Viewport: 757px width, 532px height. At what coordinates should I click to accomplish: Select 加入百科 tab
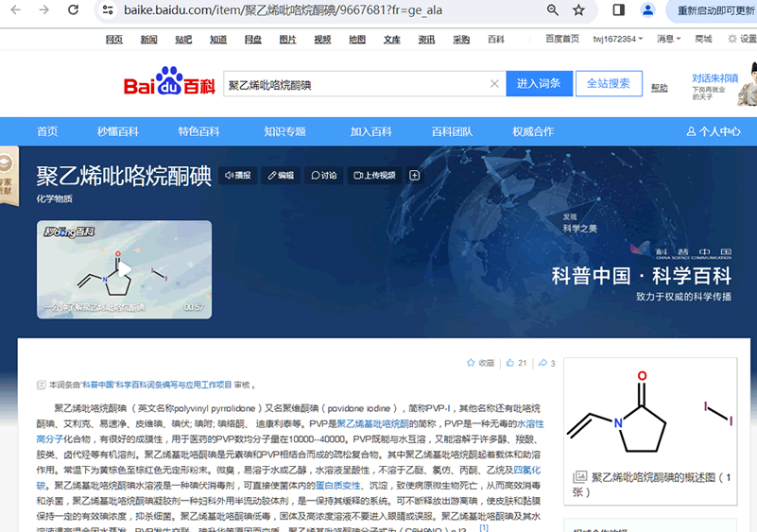click(x=370, y=131)
